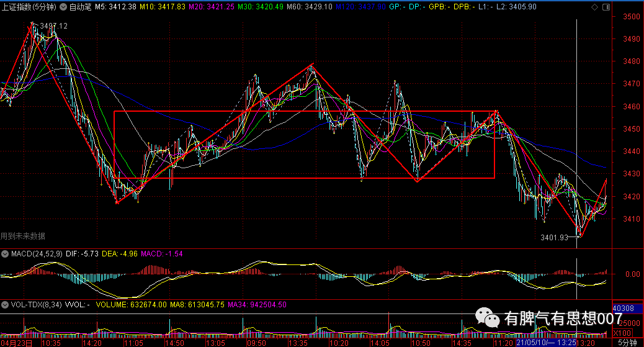Click the 3470 price axis label
Viewport: 644px width, 347px height.
632,84
